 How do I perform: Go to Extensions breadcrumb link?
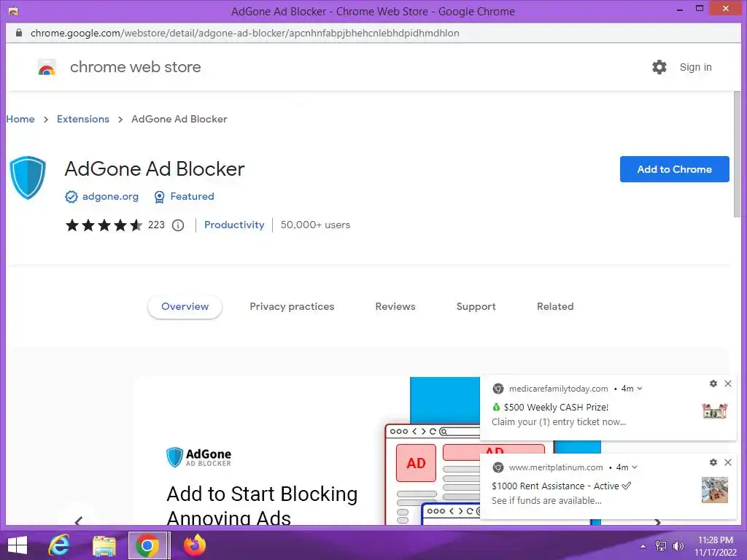coord(83,119)
